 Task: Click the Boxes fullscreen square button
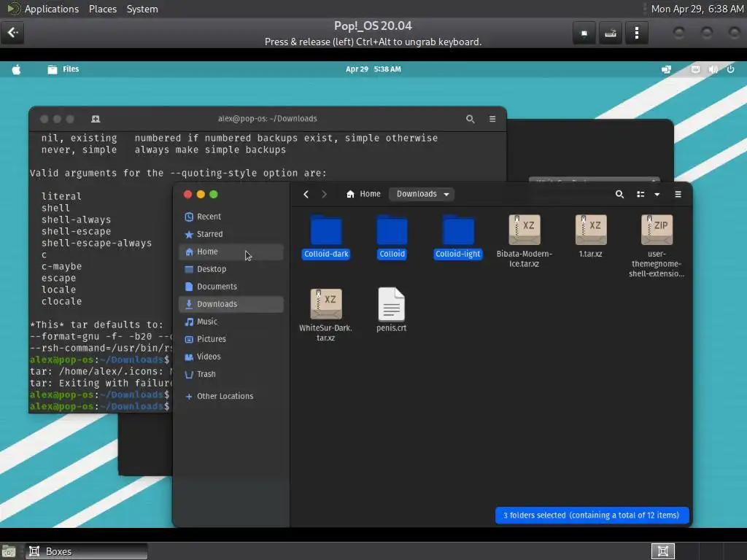click(584, 34)
